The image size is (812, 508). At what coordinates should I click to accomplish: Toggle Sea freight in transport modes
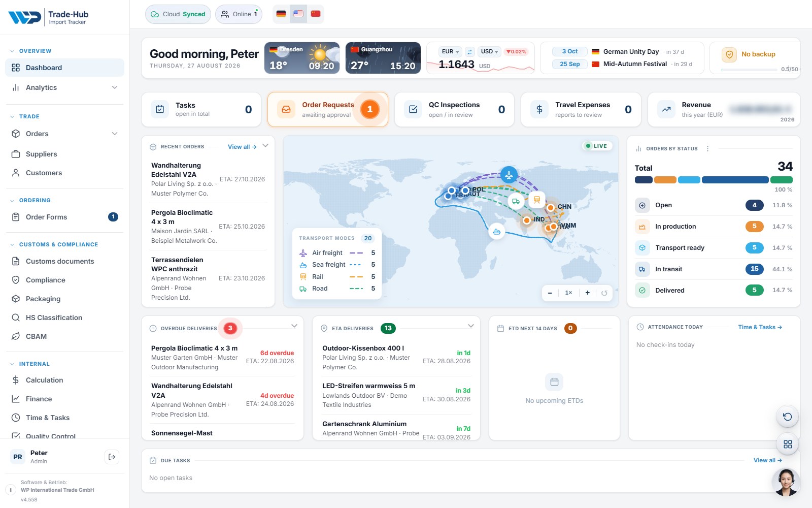(x=337, y=265)
